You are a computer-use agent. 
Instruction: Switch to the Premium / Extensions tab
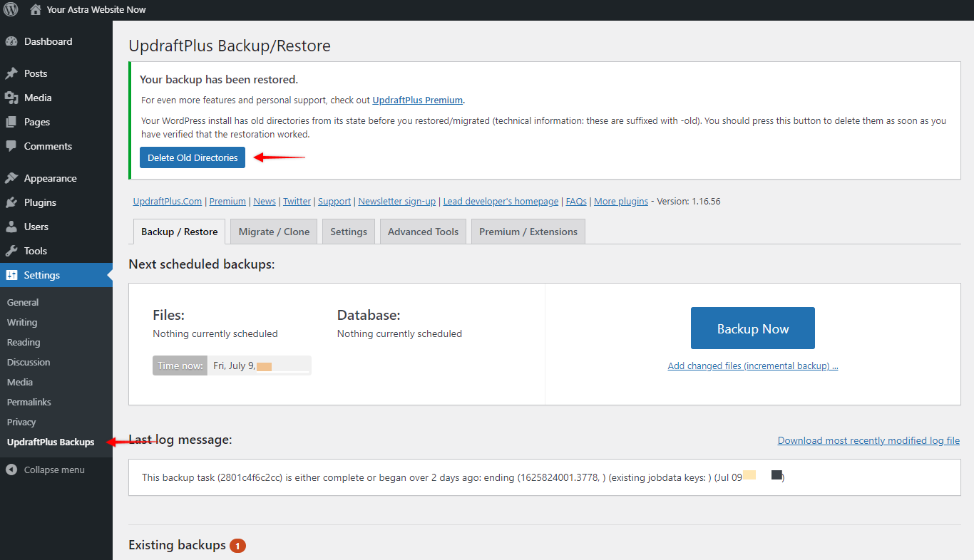(x=528, y=232)
